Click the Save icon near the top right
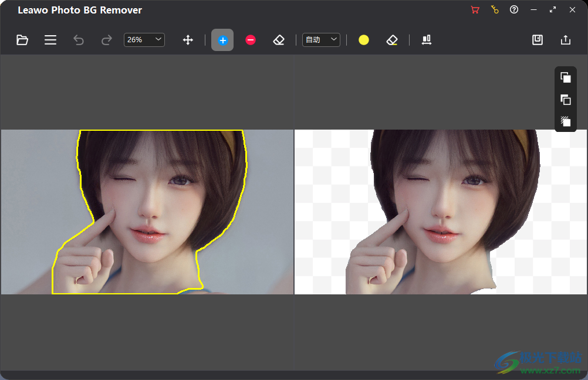588x380 pixels. click(x=537, y=40)
